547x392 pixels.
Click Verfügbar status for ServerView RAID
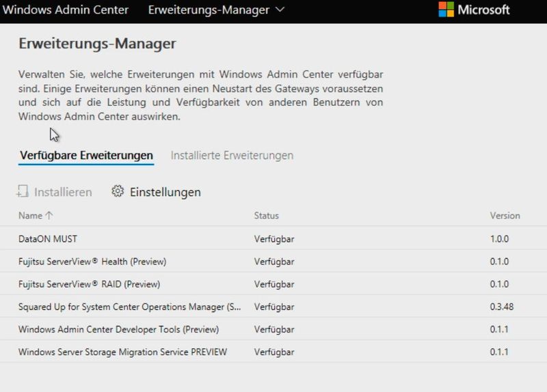click(274, 284)
